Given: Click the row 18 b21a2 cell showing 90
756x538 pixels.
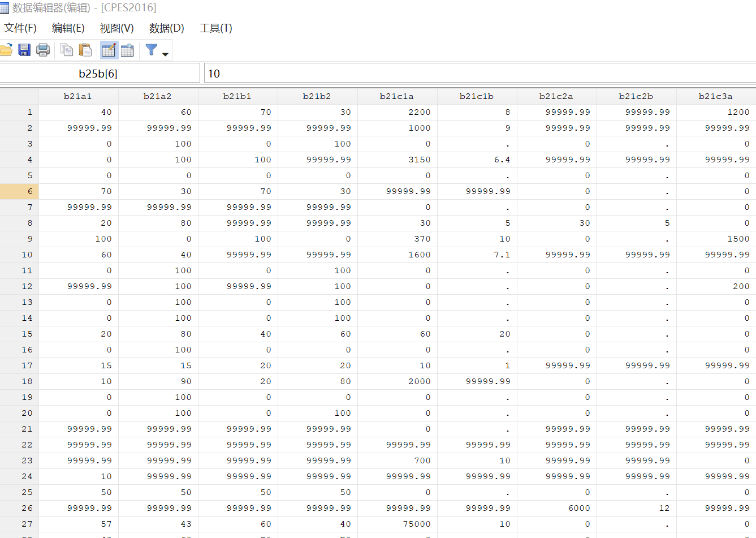Looking at the screenshot, I should tap(158, 381).
